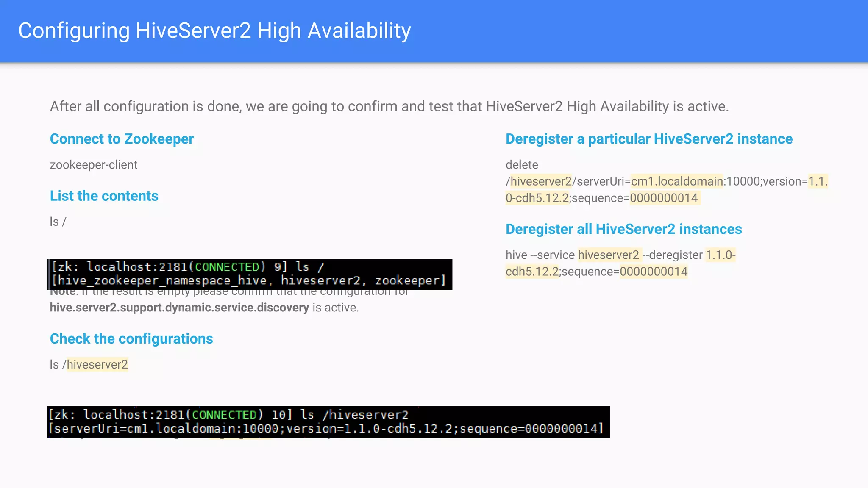This screenshot has height=488, width=868.
Task: Click the terminal screenshot showing 'ls /' output
Action: pyautogui.click(x=250, y=274)
